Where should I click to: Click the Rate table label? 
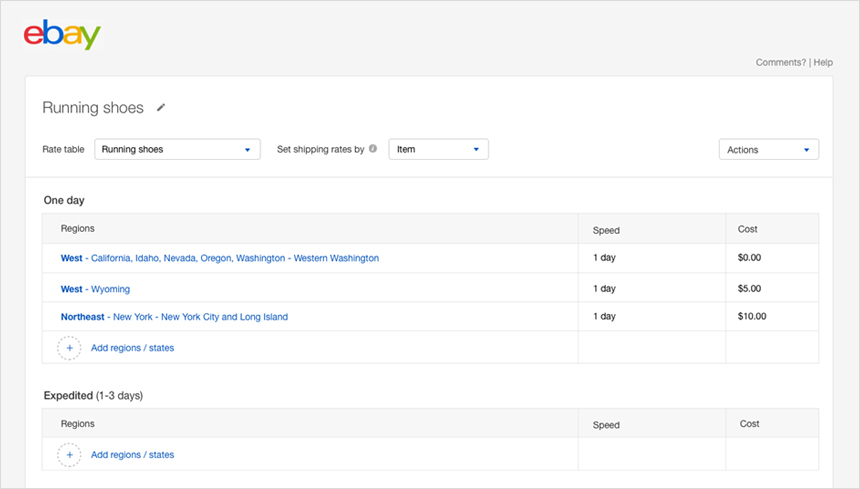[x=63, y=149]
